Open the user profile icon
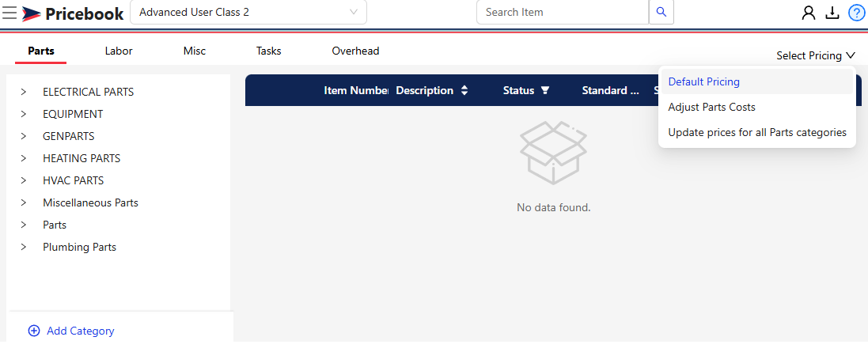This screenshot has height=352, width=868. pos(809,13)
